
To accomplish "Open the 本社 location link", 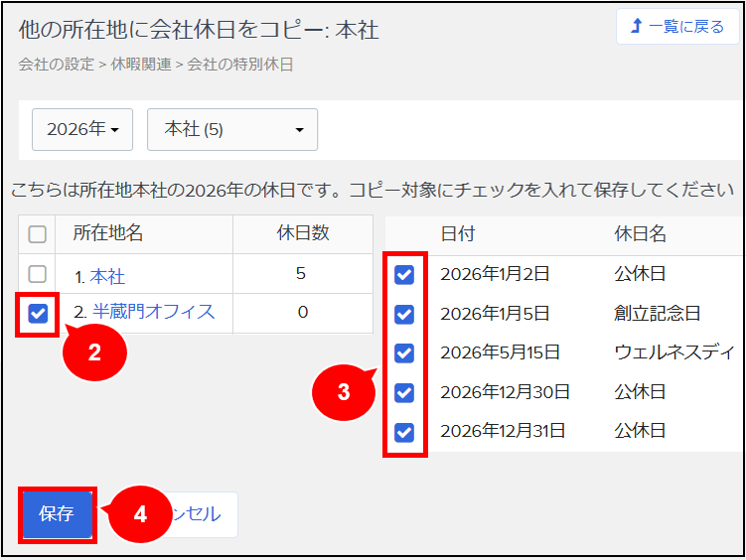I will click(x=107, y=275).
